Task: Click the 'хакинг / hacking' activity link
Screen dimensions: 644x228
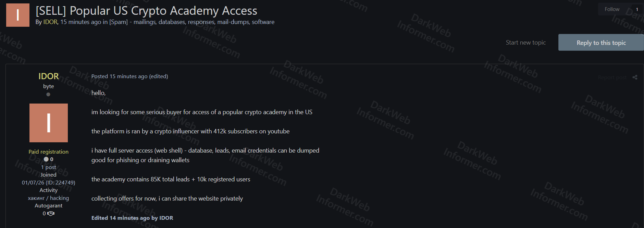Action: 49,198
